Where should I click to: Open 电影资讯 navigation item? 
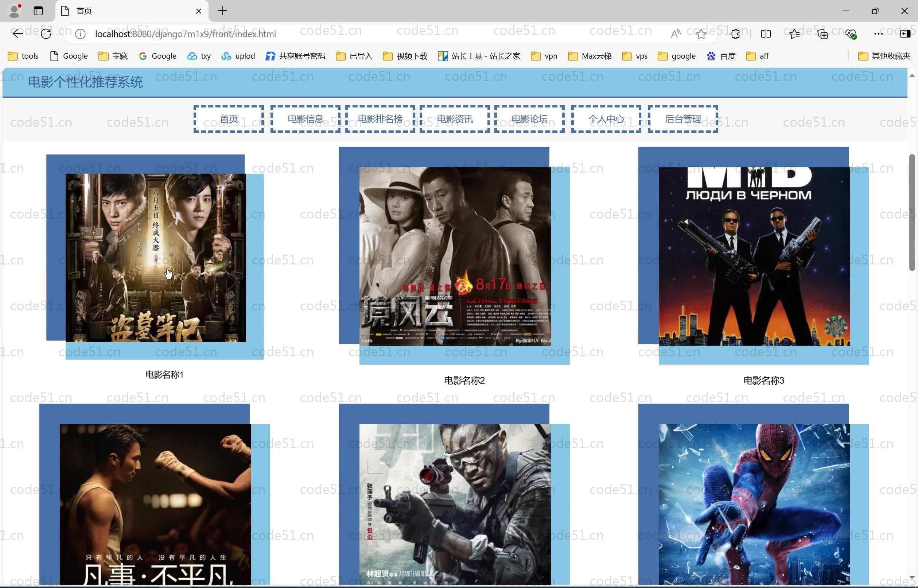coord(455,119)
